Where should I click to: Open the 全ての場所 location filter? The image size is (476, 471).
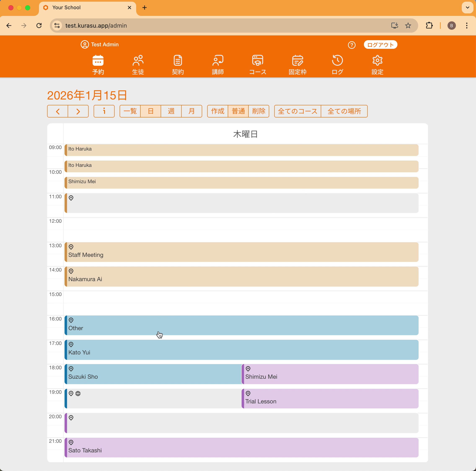coord(344,111)
